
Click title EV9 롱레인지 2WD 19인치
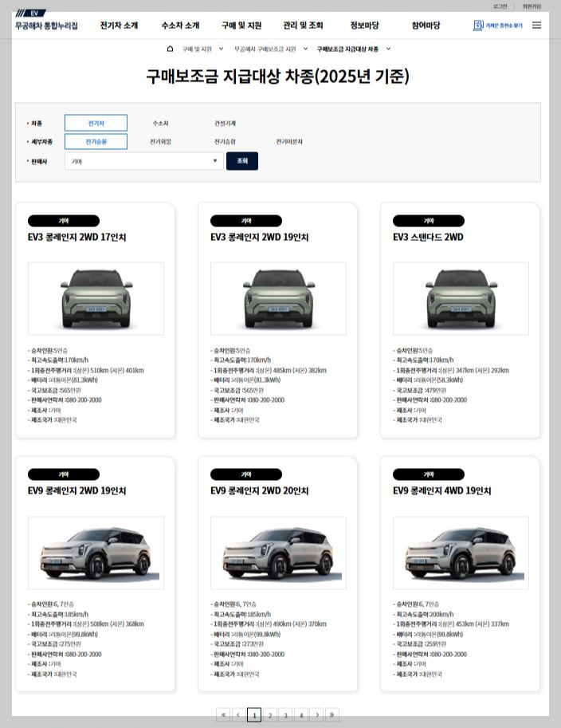77,490
